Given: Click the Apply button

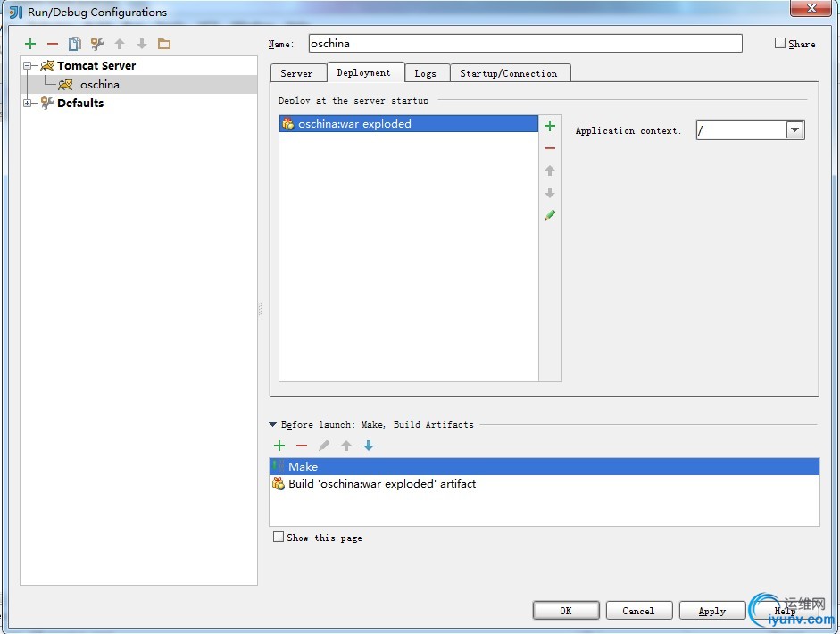Looking at the screenshot, I should pos(712,611).
